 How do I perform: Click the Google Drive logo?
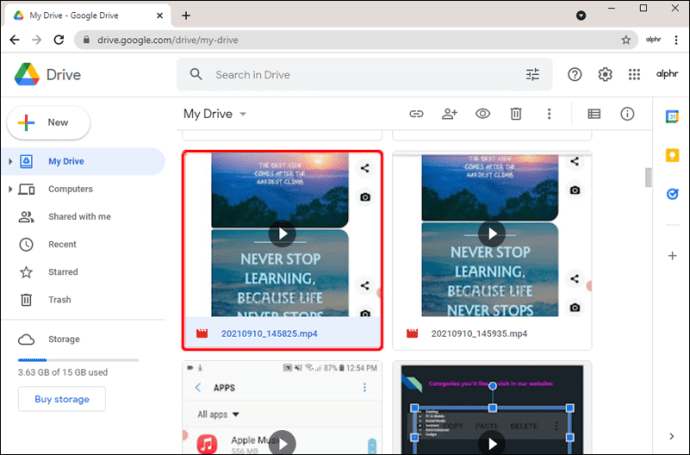[27, 74]
